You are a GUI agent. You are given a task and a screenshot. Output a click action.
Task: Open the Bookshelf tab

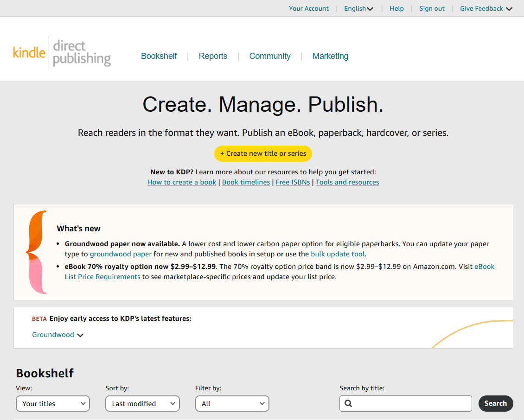159,56
